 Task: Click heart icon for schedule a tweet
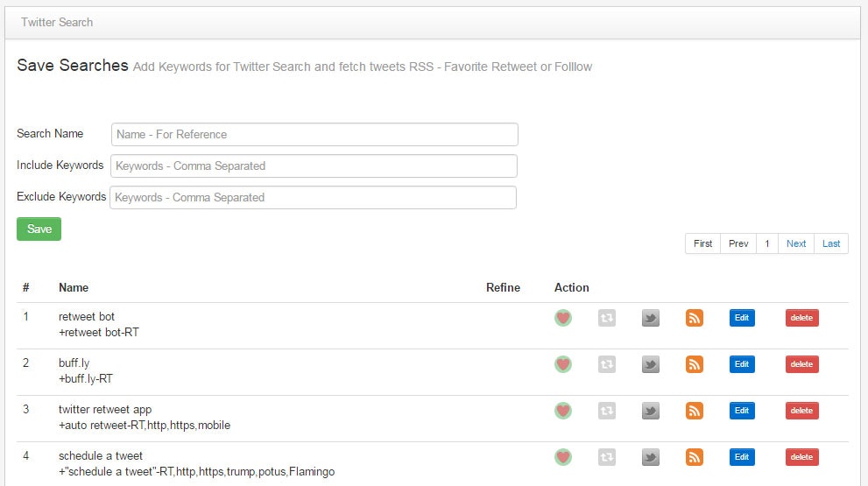563,457
